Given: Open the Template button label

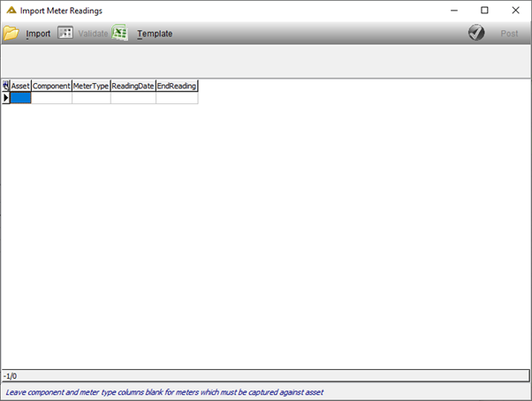Looking at the screenshot, I should point(155,34).
